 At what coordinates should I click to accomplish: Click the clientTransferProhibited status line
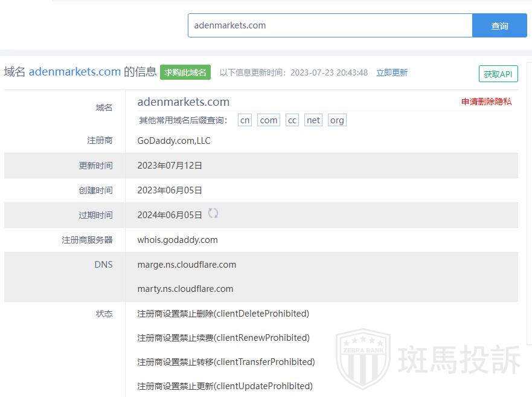[226, 362]
